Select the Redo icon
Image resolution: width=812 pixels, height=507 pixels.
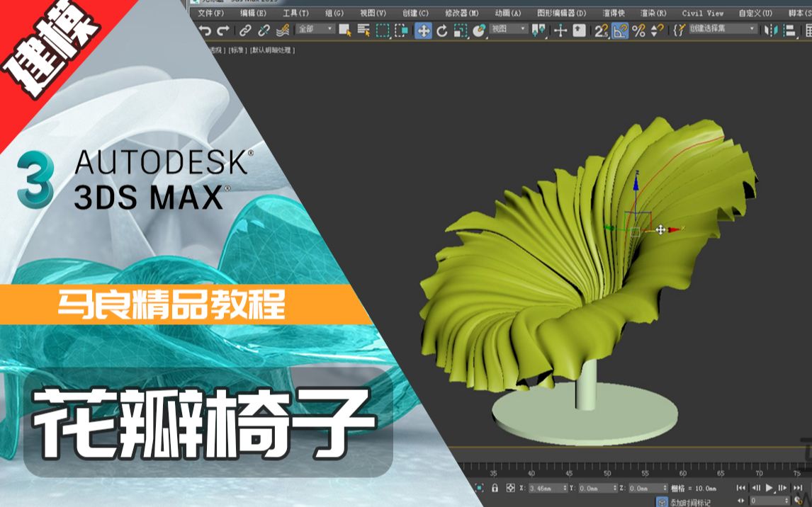pos(222,30)
